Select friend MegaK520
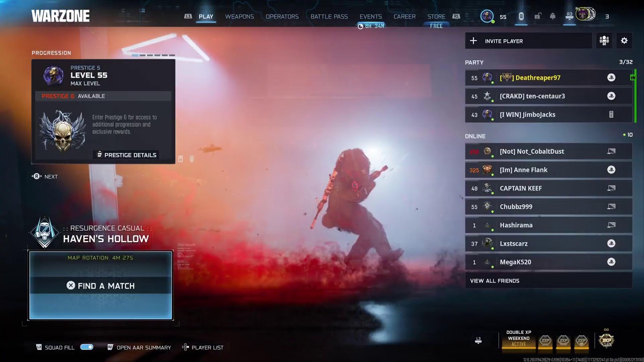Screen dimensions: 644x362 pos(548,262)
